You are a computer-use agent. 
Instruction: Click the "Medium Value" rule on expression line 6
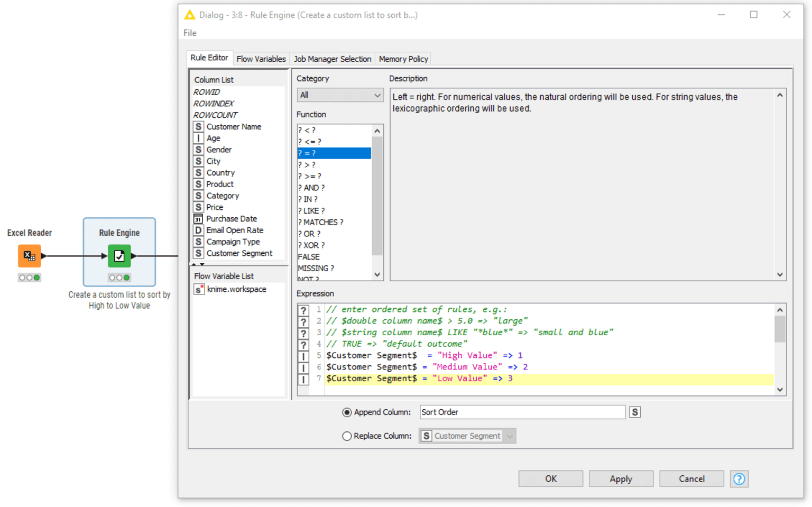click(427, 367)
